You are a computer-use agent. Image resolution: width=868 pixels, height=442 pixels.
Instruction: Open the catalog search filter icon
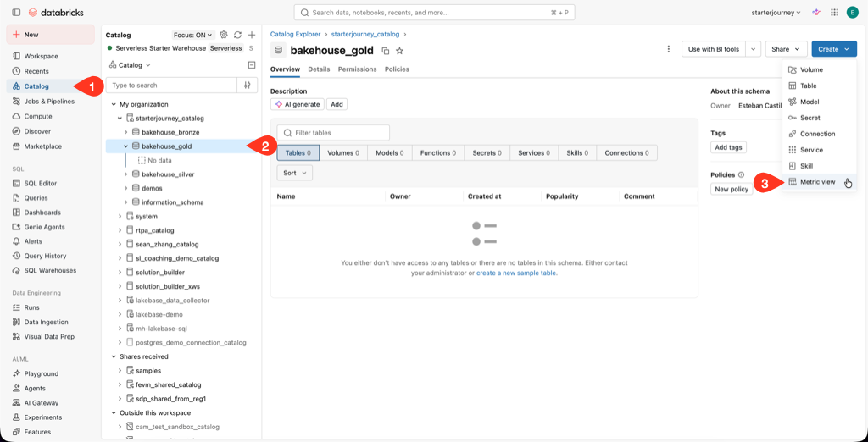[x=248, y=86]
